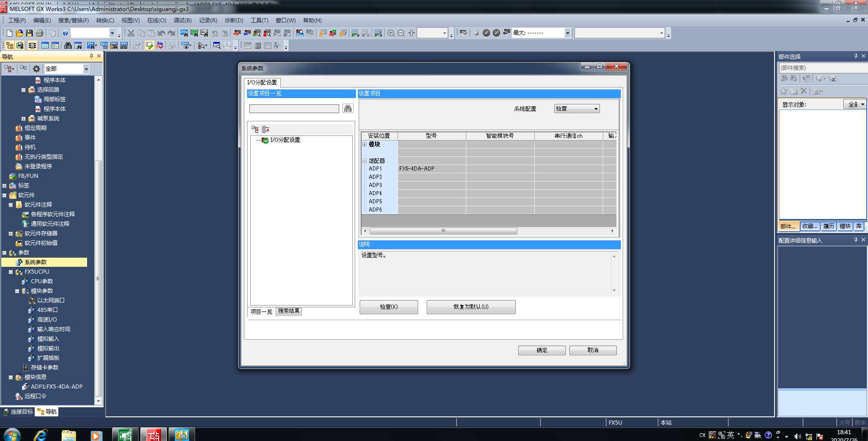
Task: Click the Open project folder icon
Action: point(19,33)
